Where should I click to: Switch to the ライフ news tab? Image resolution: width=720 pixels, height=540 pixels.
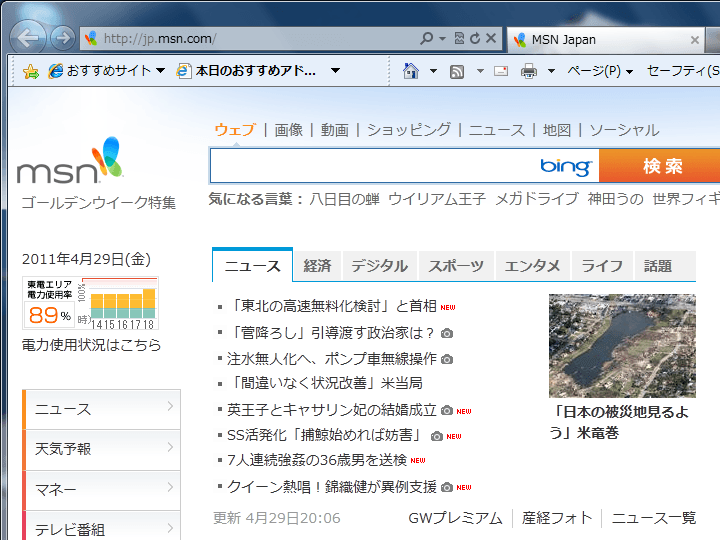[x=602, y=266]
